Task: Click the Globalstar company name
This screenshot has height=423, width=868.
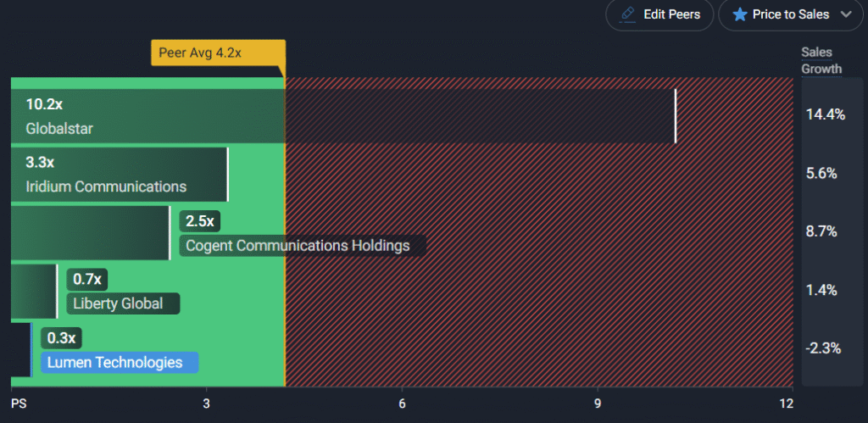Action: [59, 129]
